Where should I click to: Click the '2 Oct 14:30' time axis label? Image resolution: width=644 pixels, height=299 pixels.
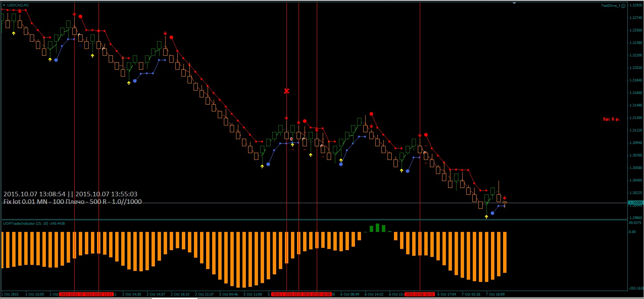tap(132, 294)
